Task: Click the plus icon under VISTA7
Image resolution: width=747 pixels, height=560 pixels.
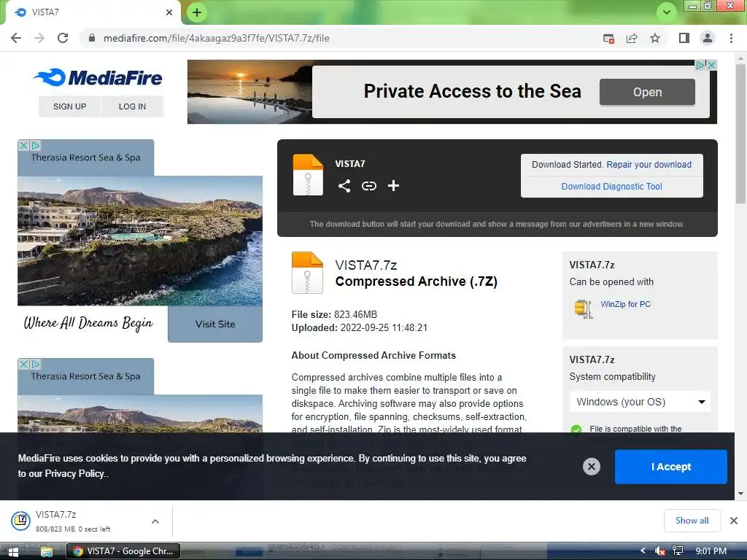Action: pyautogui.click(x=393, y=186)
